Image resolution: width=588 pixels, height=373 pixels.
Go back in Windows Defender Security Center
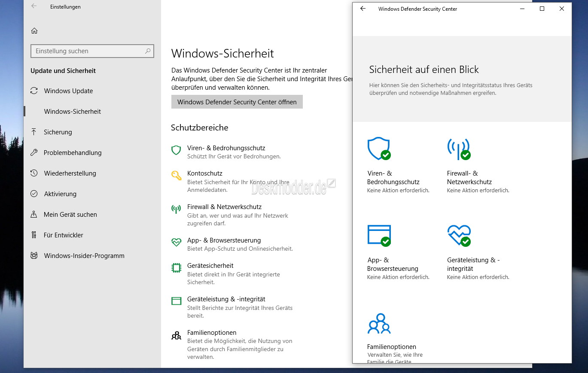[x=363, y=9]
